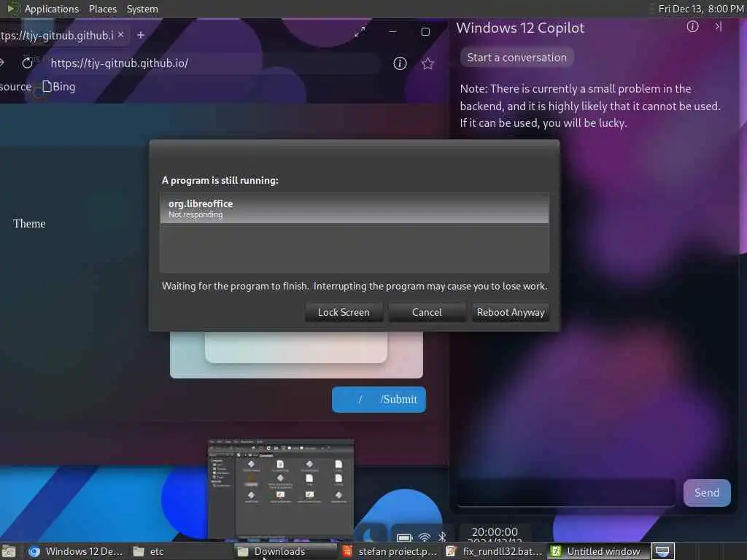Select the tjy-gitnub.github.io browser tab
Image resolution: width=747 pixels, height=560 pixels.
click(x=57, y=35)
